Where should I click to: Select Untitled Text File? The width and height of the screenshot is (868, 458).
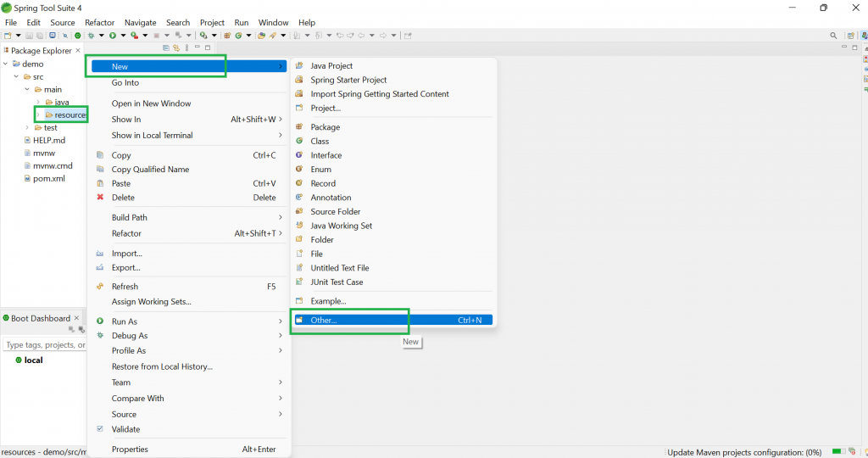tap(393, 268)
